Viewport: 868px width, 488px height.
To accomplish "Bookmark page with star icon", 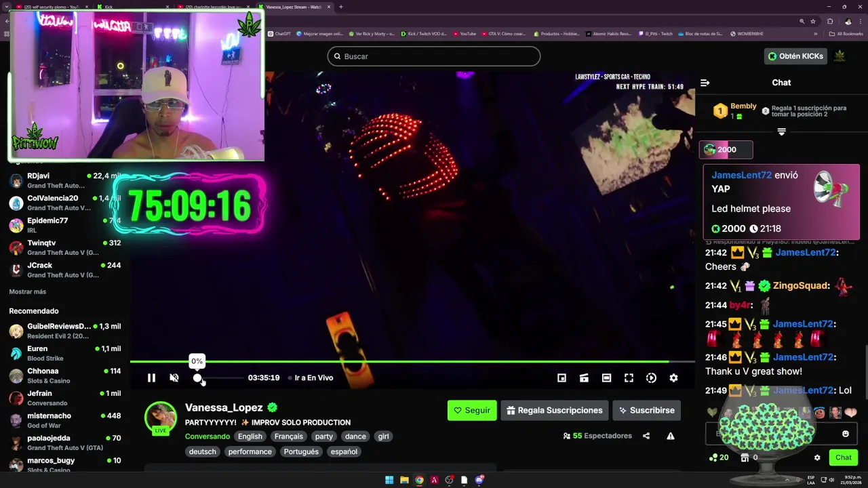I will [812, 21].
